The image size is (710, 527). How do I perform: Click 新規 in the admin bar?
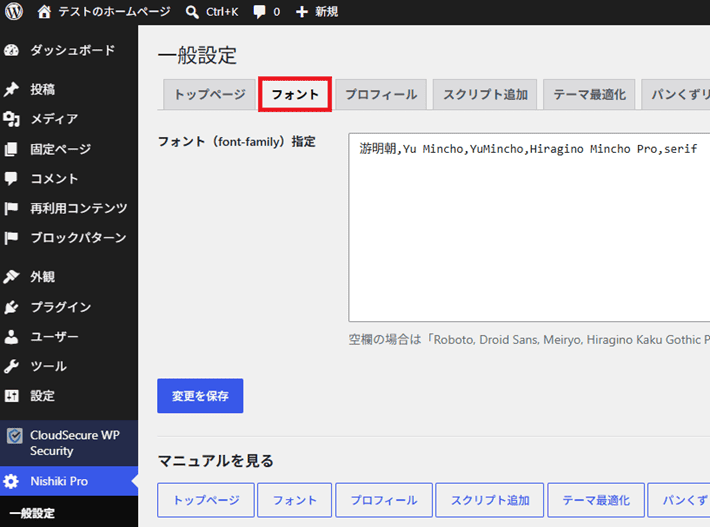[x=326, y=12]
